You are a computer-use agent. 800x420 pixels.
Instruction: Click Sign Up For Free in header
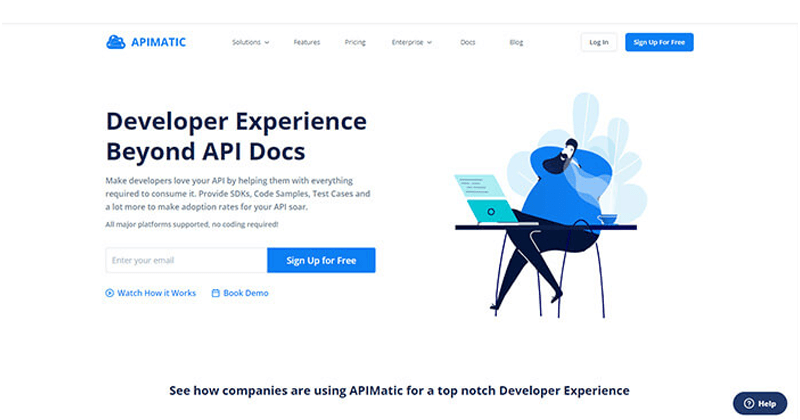tap(659, 42)
